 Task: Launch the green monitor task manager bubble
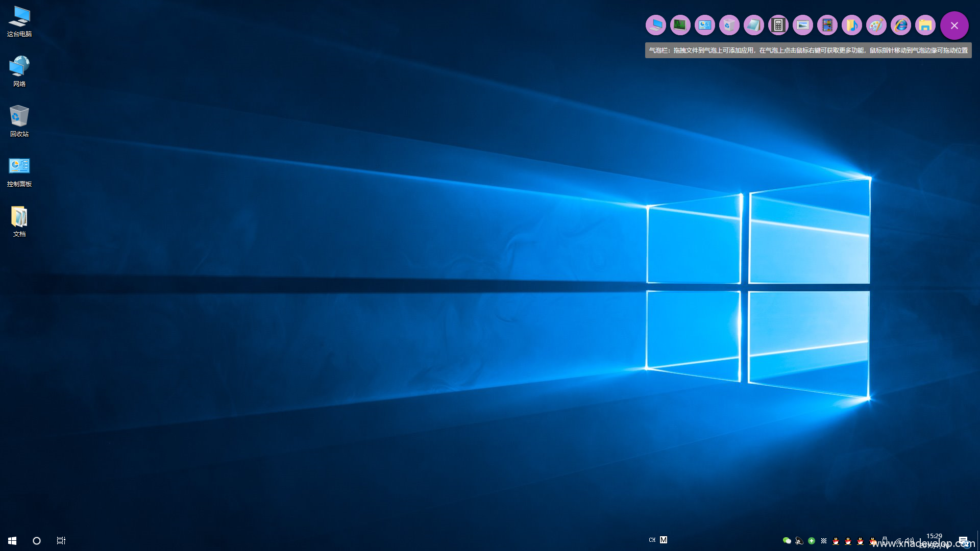coord(680,25)
